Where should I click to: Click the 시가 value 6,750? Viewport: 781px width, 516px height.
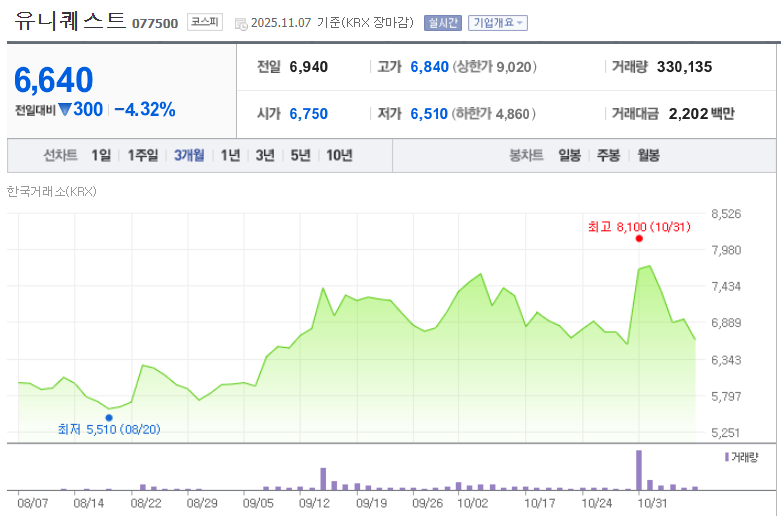pos(309,114)
